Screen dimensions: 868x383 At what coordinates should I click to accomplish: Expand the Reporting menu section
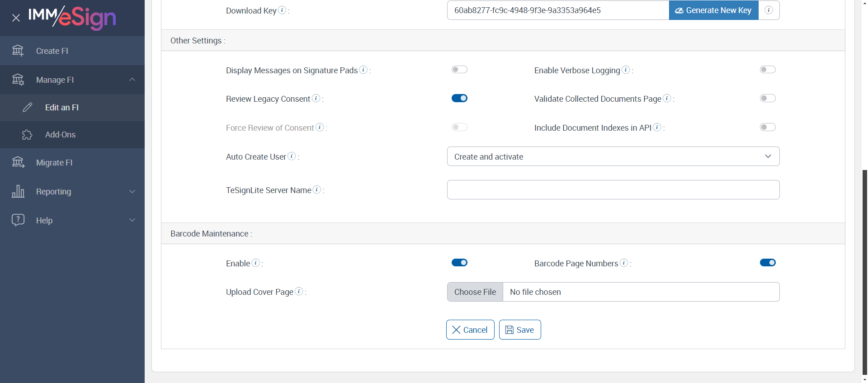click(72, 192)
